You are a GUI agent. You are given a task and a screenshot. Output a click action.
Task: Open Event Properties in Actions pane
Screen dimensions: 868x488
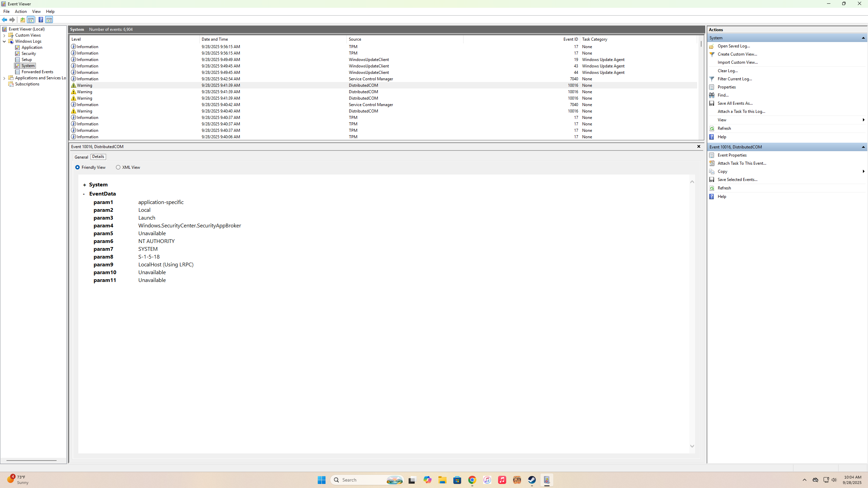click(732, 155)
